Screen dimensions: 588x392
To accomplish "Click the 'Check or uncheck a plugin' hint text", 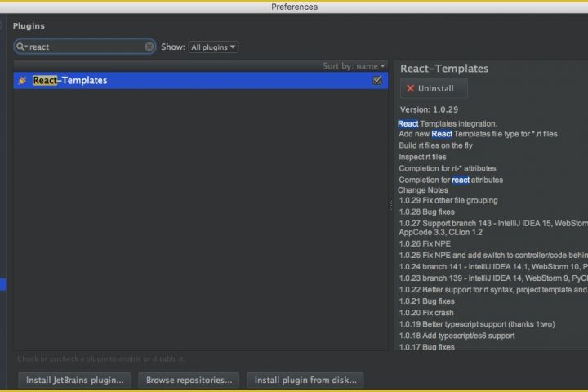I will tap(101, 359).
